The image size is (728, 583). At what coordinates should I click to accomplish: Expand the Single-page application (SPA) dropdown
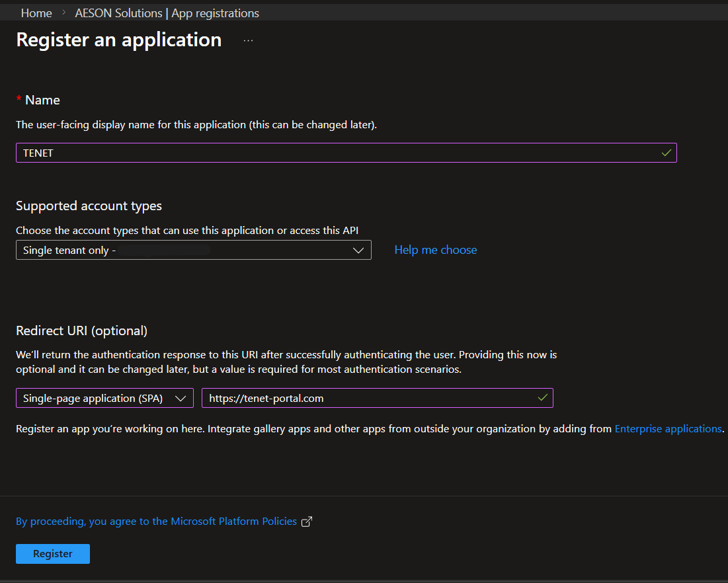click(104, 398)
